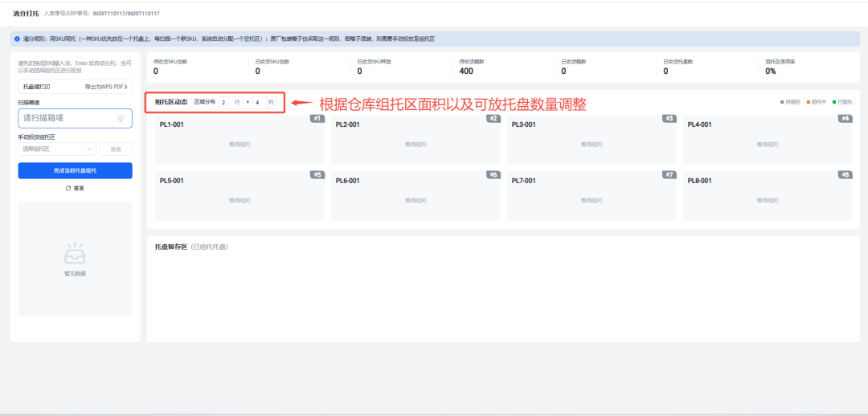Viewport: 868px width, 416px height.
Task: Click the scanner icon inside box code field
Action: [120, 118]
